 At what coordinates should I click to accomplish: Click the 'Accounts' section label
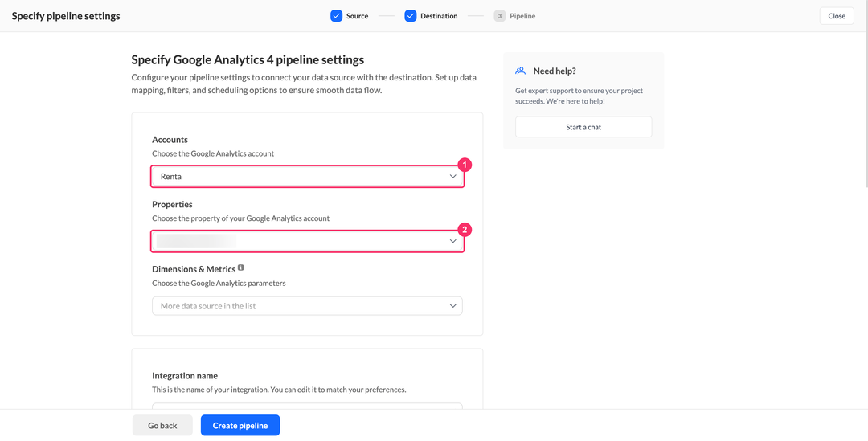170,140
